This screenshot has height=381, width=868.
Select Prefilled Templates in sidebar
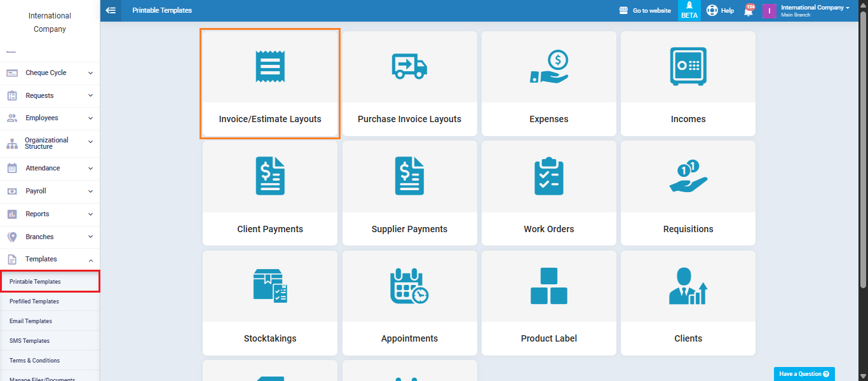(34, 301)
